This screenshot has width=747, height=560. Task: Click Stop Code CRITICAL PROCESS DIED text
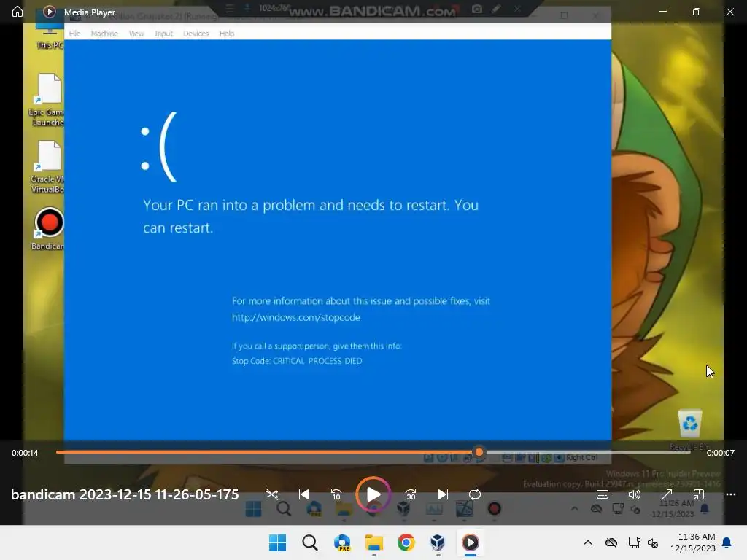point(297,361)
